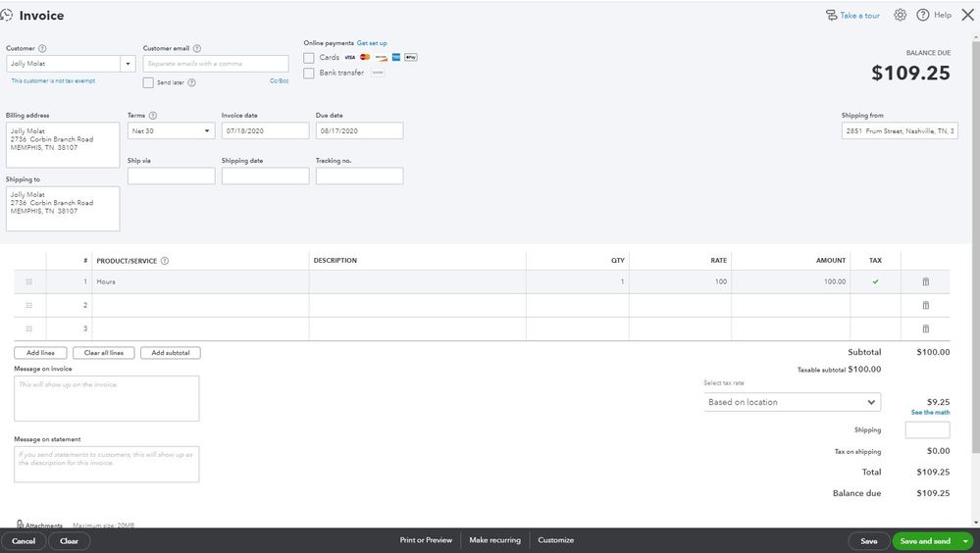Click the Attachments paperclip icon
This screenshot has width=980, height=553.
pos(20,524)
